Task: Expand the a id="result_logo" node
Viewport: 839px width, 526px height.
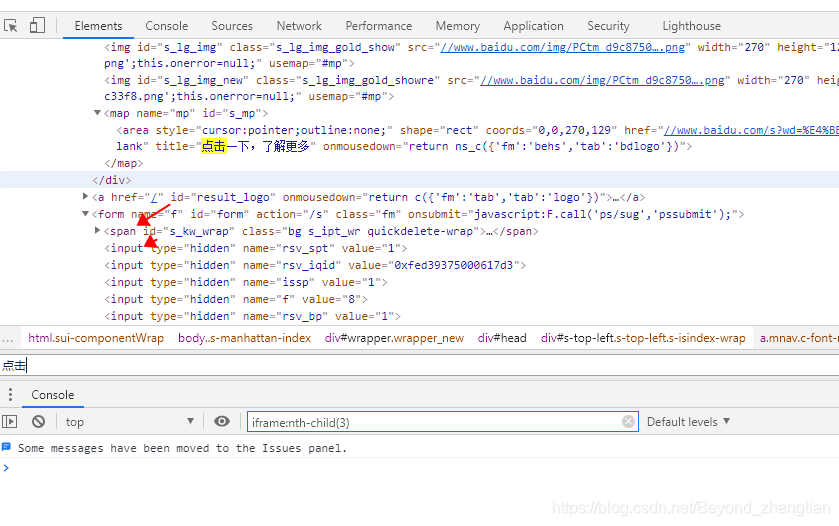Action: click(x=85, y=196)
